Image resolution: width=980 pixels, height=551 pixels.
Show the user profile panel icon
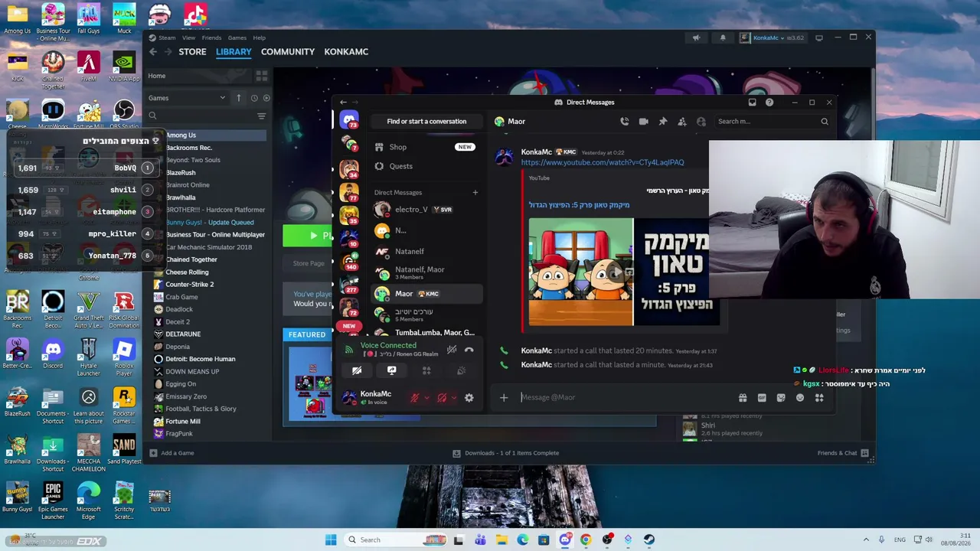click(701, 121)
